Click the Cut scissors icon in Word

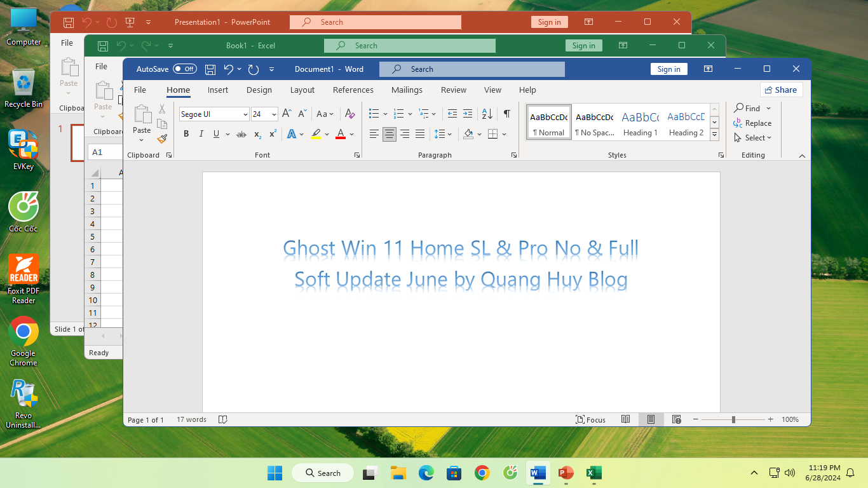162,109
